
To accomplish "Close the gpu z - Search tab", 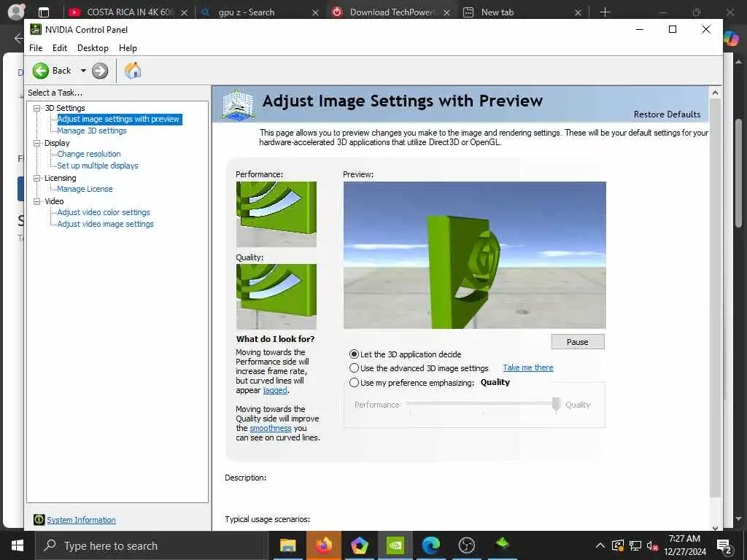I will [315, 12].
